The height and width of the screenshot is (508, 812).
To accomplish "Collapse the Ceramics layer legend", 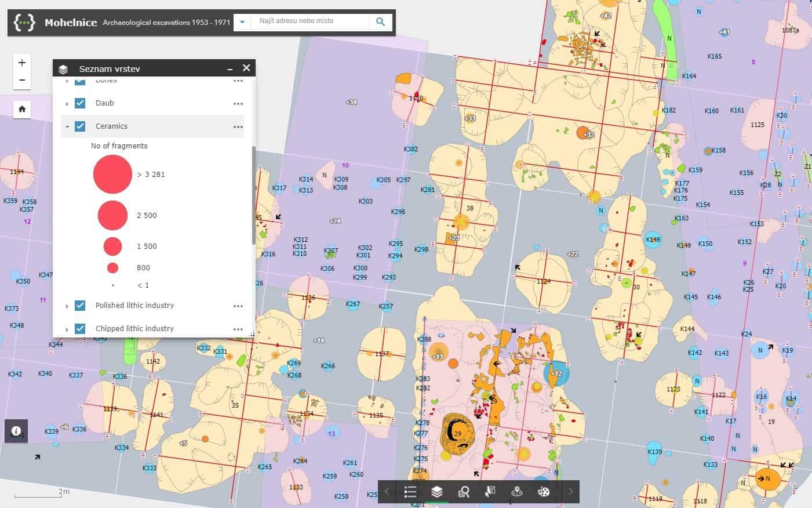I will pos(67,126).
